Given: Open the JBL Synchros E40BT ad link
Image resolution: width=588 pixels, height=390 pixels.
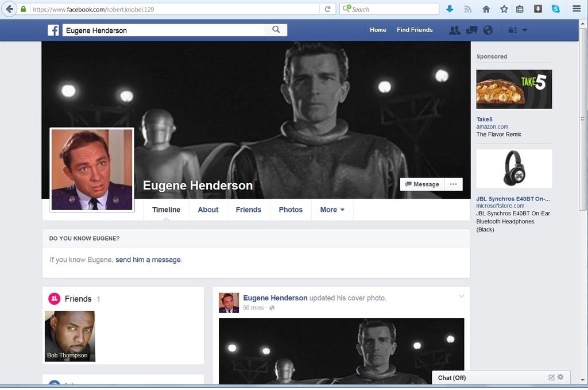Looking at the screenshot, I should [513, 199].
